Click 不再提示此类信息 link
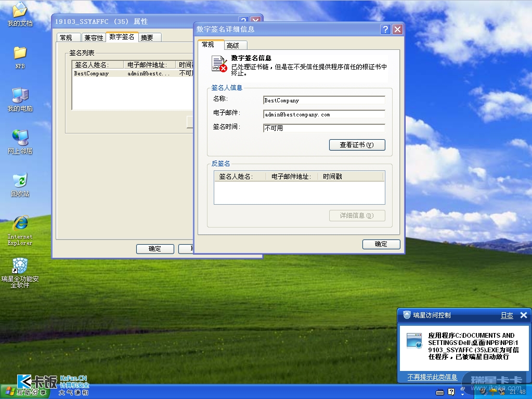 click(x=432, y=377)
